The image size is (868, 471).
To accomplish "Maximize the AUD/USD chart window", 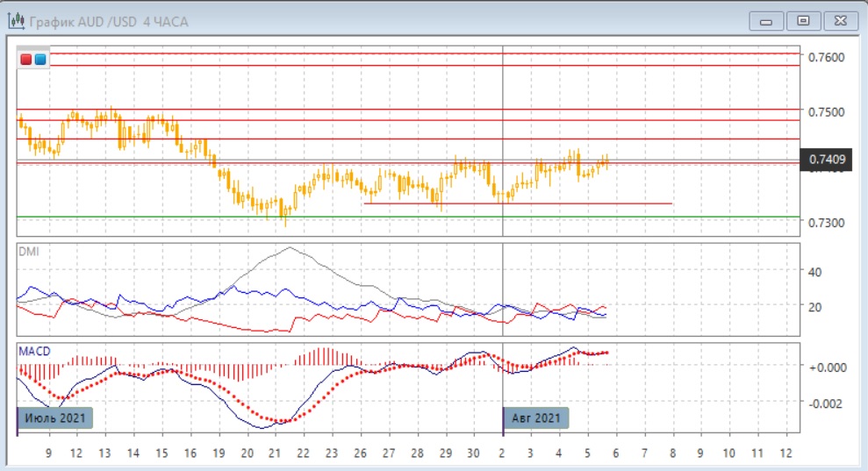I will [x=802, y=21].
